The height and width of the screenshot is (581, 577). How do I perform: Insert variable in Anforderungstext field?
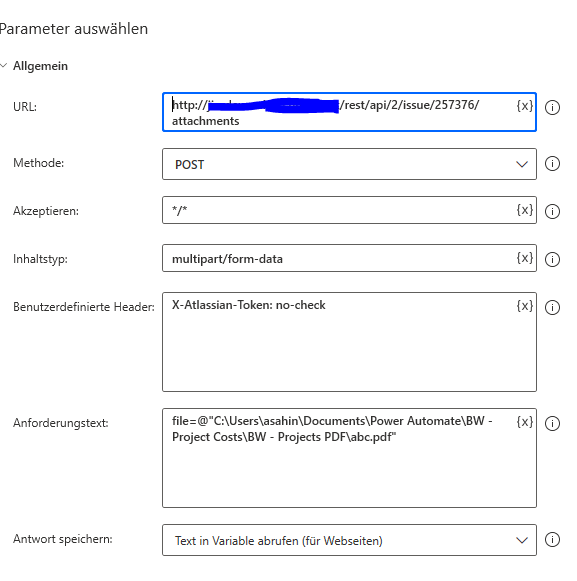(x=525, y=422)
